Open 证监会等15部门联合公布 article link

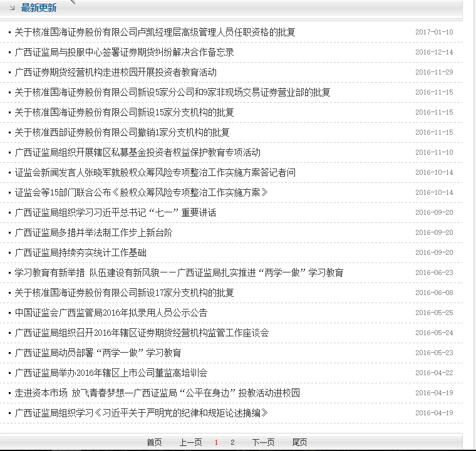tap(142, 192)
